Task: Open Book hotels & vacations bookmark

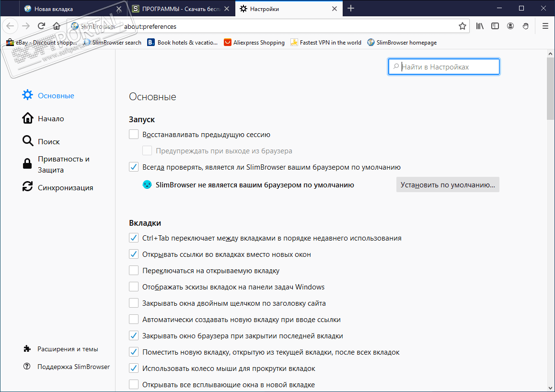Action: pyautogui.click(x=183, y=43)
